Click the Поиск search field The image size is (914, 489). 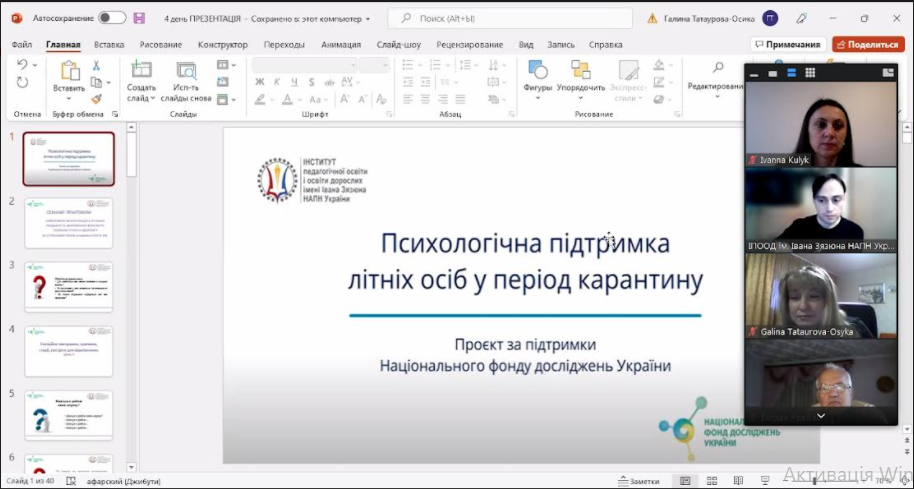tap(510, 18)
